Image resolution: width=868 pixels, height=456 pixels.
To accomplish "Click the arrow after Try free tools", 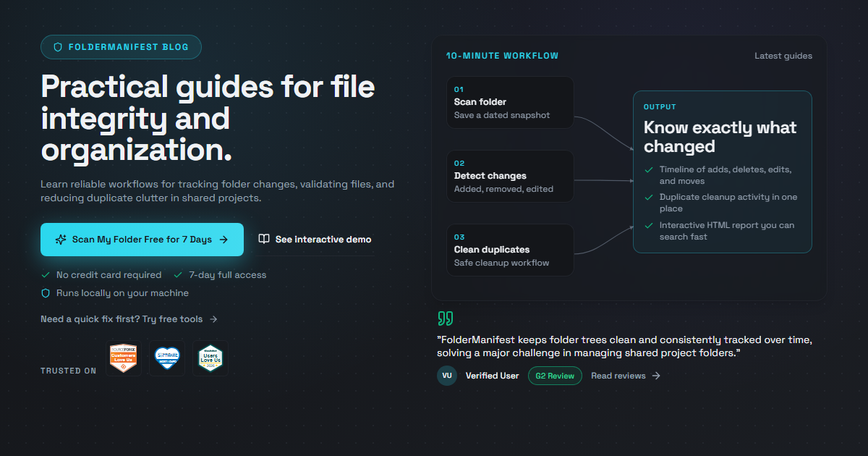I will pos(213,319).
